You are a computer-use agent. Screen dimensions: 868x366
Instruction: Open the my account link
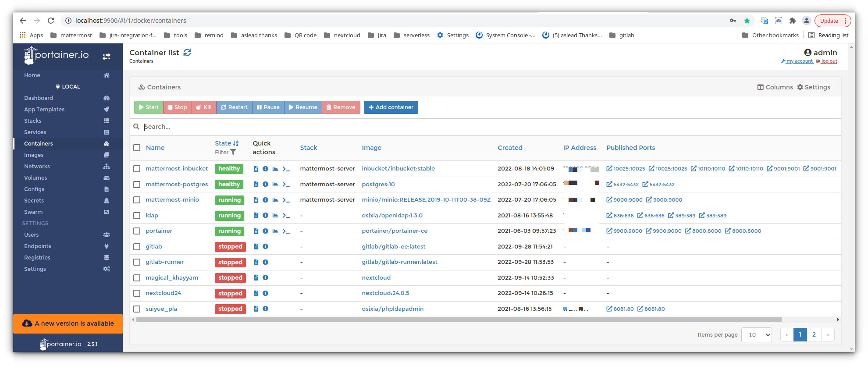pyautogui.click(x=797, y=61)
